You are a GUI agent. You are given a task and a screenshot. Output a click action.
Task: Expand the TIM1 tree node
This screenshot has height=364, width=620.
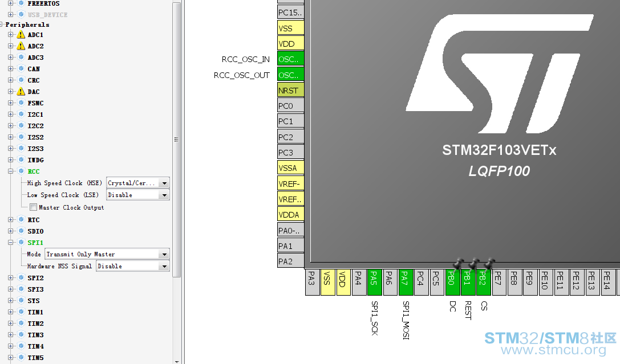point(11,312)
